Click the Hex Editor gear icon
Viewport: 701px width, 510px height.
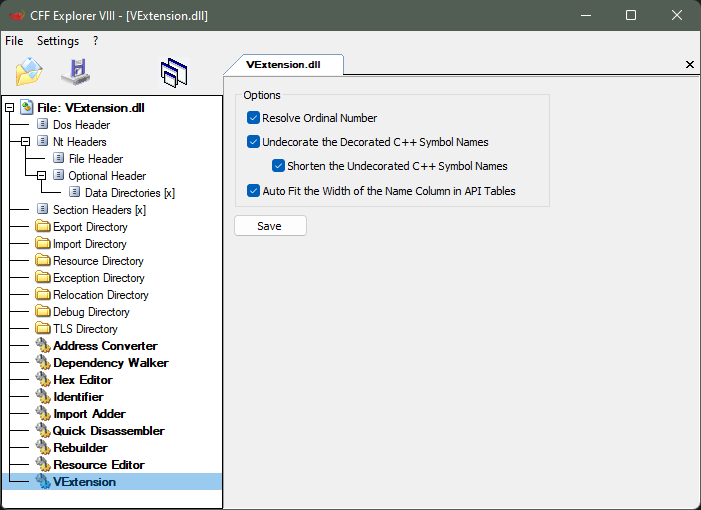43,379
